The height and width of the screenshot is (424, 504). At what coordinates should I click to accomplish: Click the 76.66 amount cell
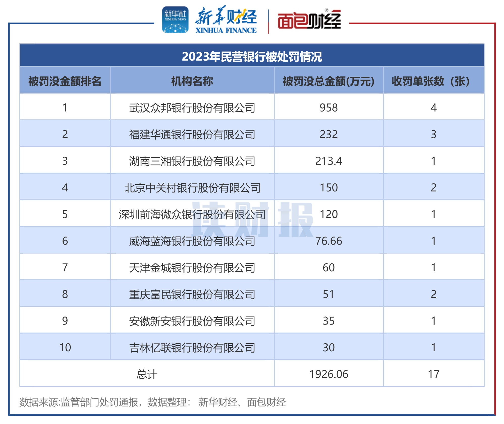click(x=328, y=241)
